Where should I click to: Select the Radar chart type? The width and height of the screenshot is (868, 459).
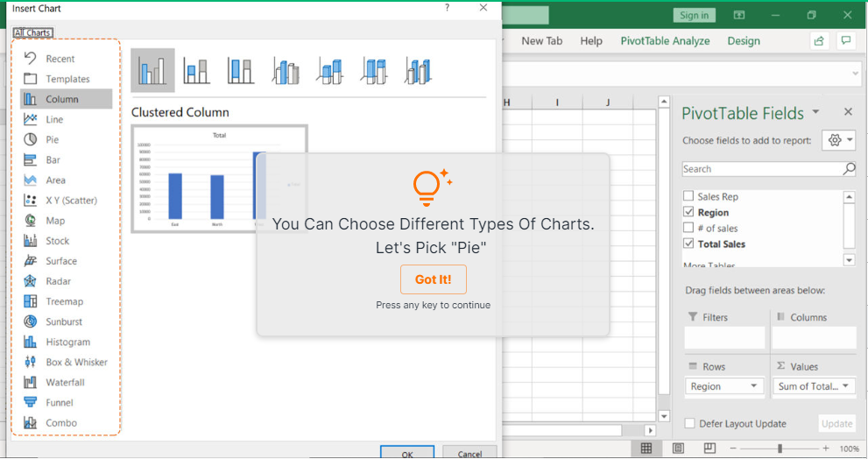click(x=66, y=280)
